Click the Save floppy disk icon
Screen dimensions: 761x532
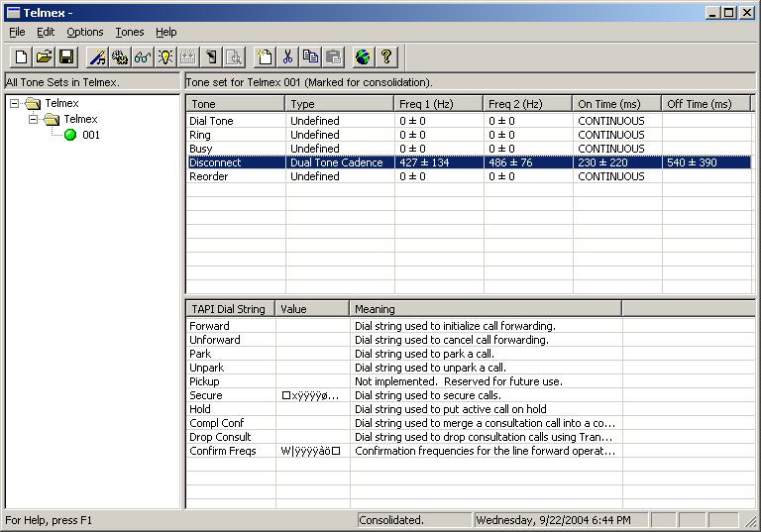[x=66, y=56]
